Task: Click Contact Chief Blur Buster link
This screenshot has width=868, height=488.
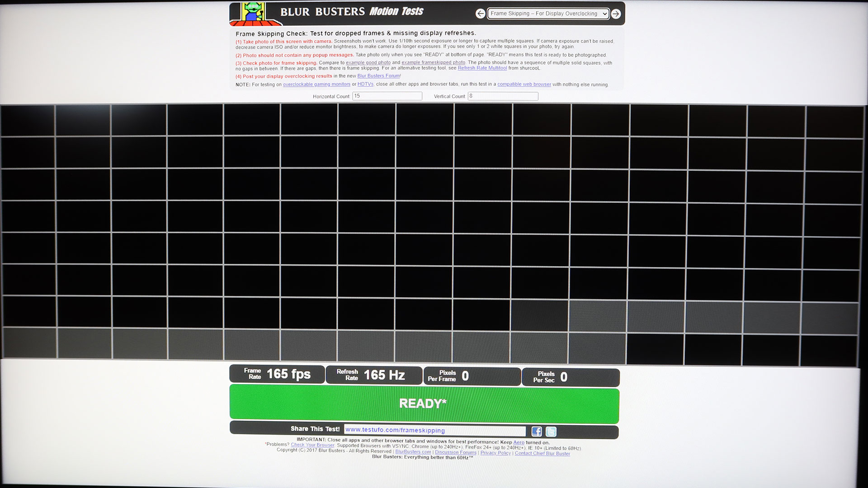Action: (x=542, y=454)
